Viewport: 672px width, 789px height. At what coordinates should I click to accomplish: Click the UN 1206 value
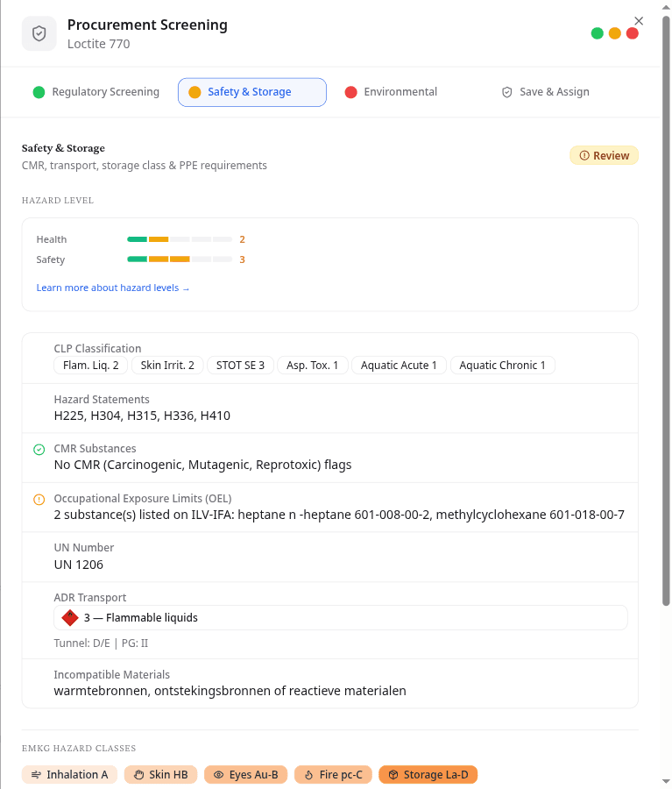(x=79, y=565)
